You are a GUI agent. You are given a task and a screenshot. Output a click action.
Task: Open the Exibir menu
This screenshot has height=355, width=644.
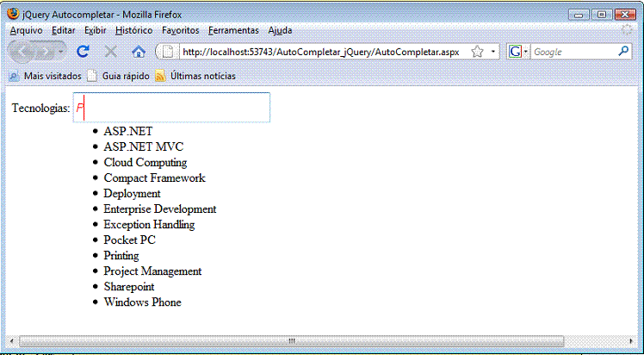click(96, 30)
